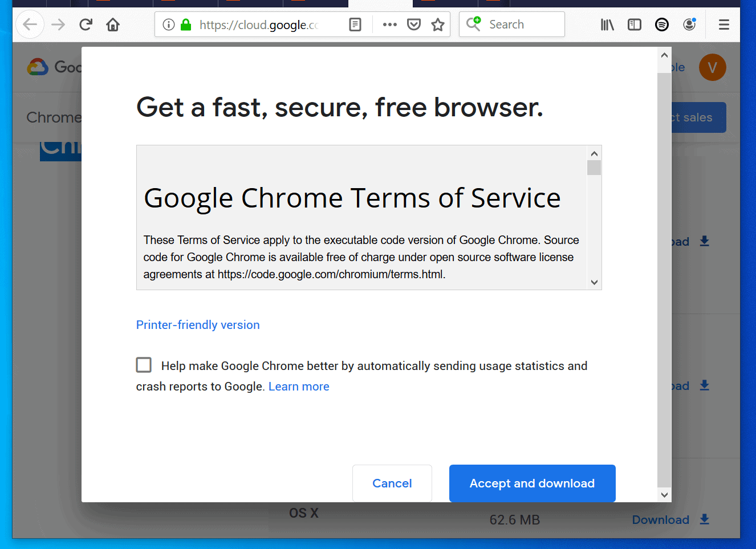Screen dimensions: 756x549
Task: Open the page actions ellipsis menu
Action: [x=389, y=24]
